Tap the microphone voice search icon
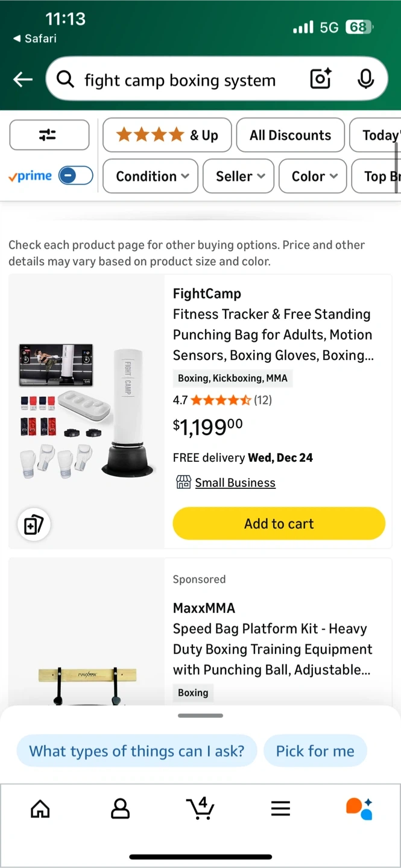Image resolution: width=401 pixels, height=868 pixels. coord(365,79)
